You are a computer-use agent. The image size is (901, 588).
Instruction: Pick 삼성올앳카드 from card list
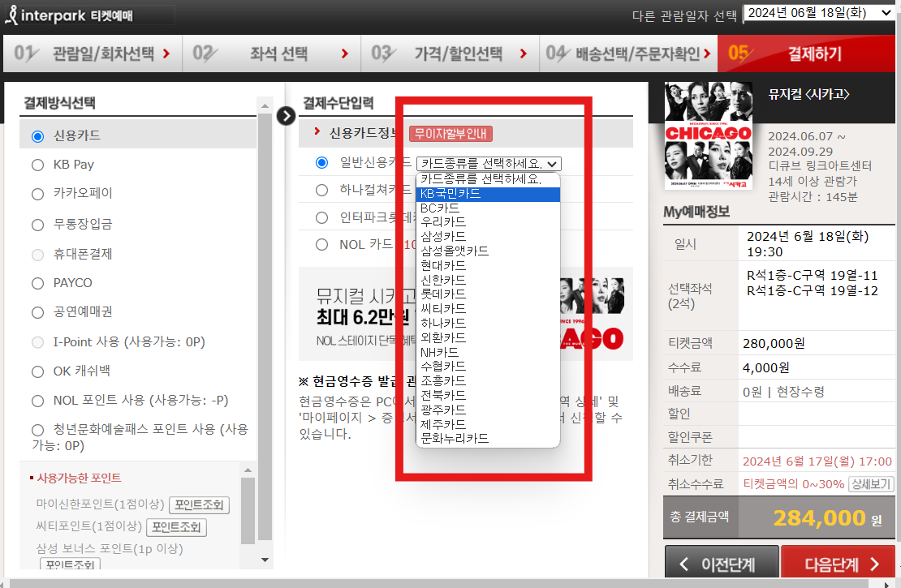(x=488, y=251)
